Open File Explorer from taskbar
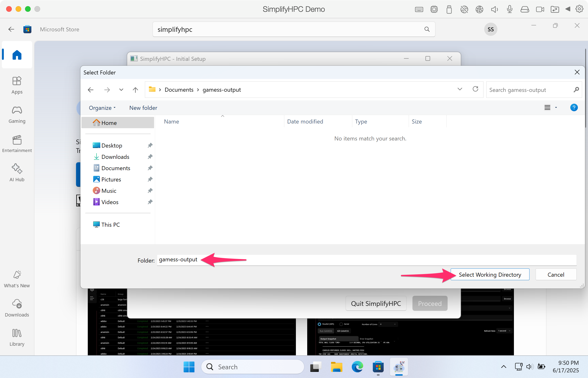588x378 pixels. pos(336,367)
